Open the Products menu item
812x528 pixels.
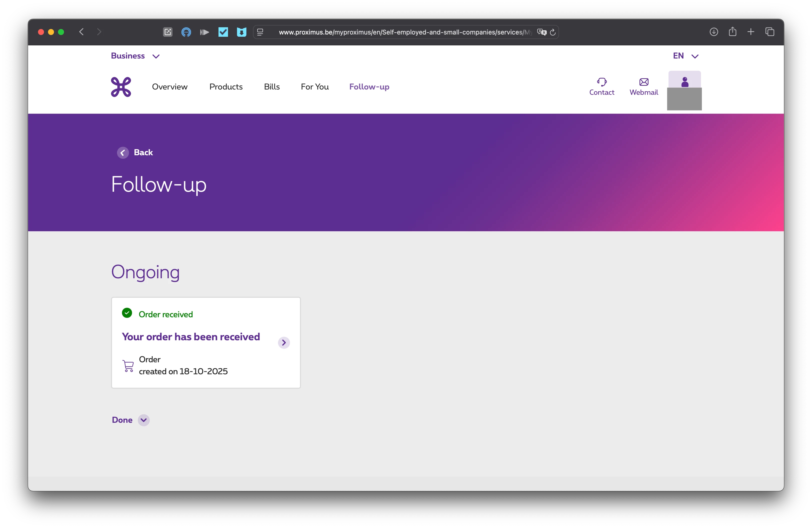coord(226,87)
